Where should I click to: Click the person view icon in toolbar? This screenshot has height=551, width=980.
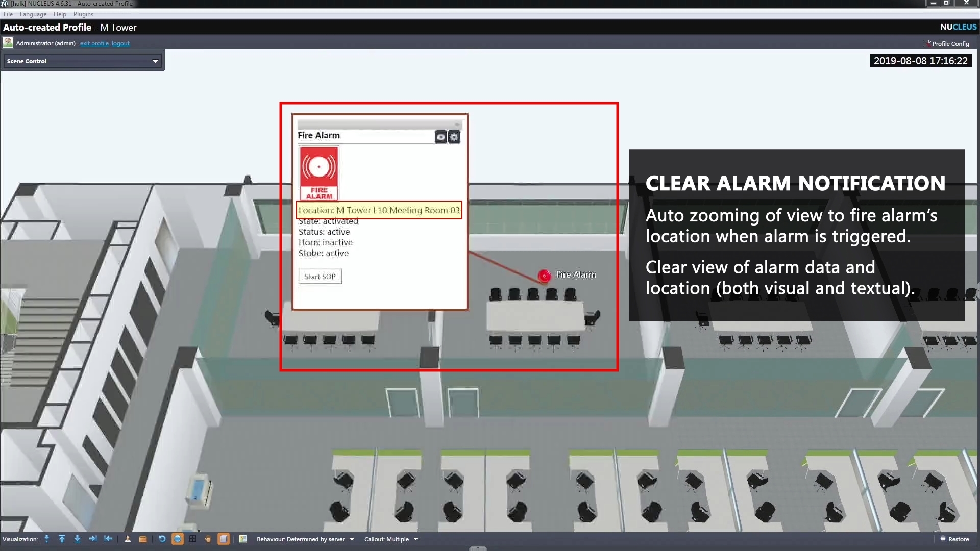coord(128,539)
